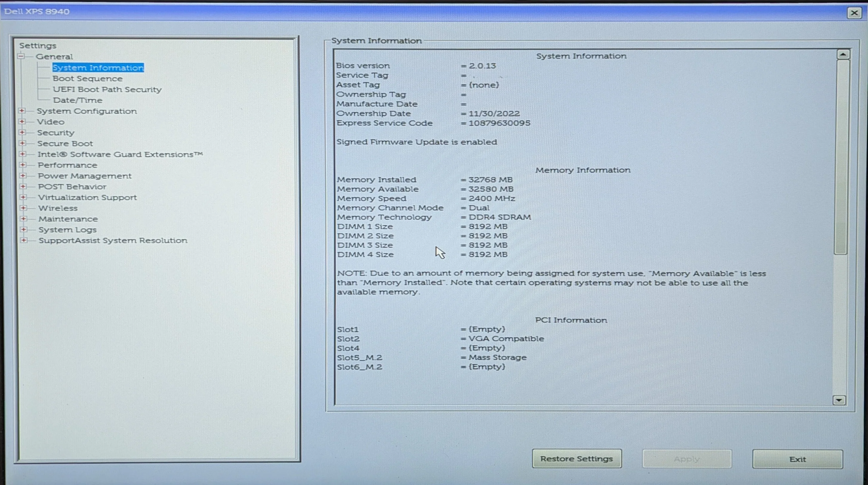Viewport: 868px width, 485px height.
Task: Expand the Video settings node
Action: tap(22, 122)
